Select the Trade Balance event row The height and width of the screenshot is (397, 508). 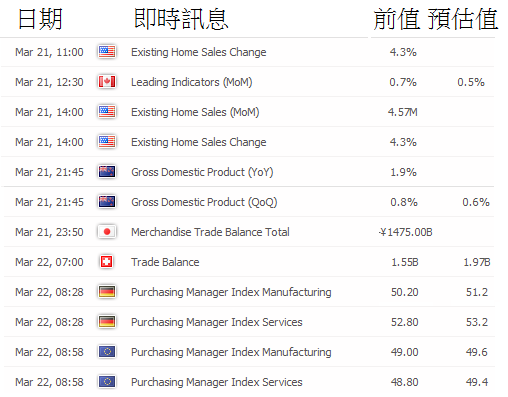pyautogui.click(x=249, y=262)
